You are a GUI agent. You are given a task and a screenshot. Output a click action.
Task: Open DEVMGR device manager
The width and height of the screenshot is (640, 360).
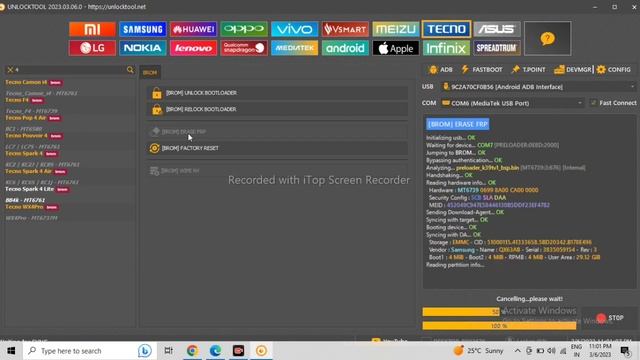573,70
